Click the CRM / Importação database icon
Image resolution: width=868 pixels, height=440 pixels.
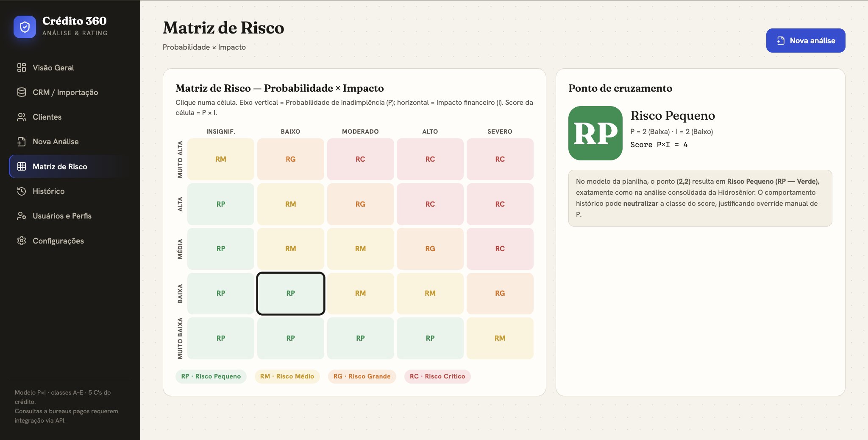(x=22, y=92)
